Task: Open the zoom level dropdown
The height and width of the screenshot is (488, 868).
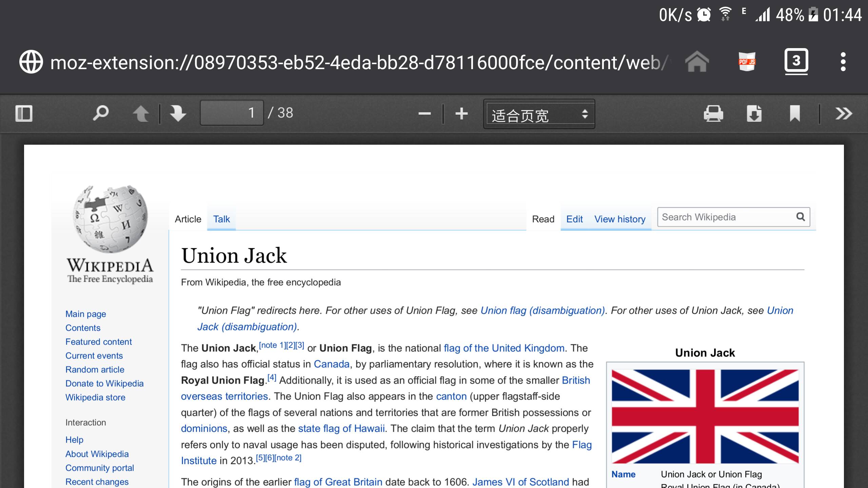Action: 539,114
